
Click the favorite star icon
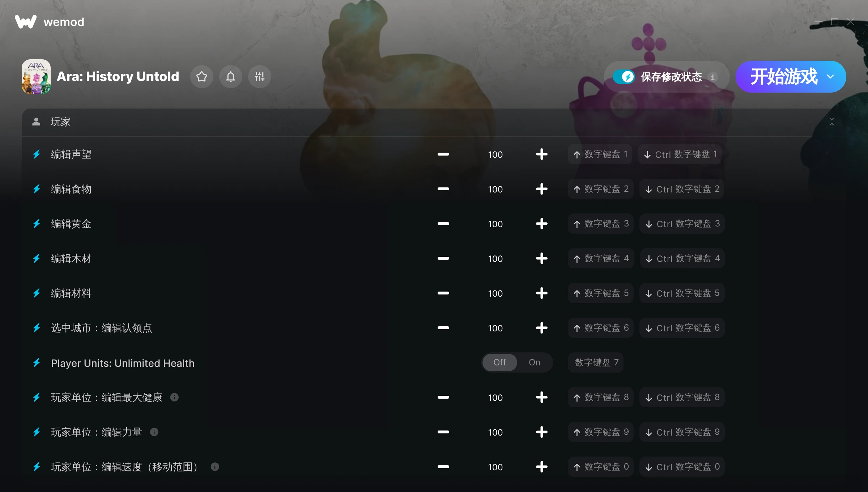point(202,77)
